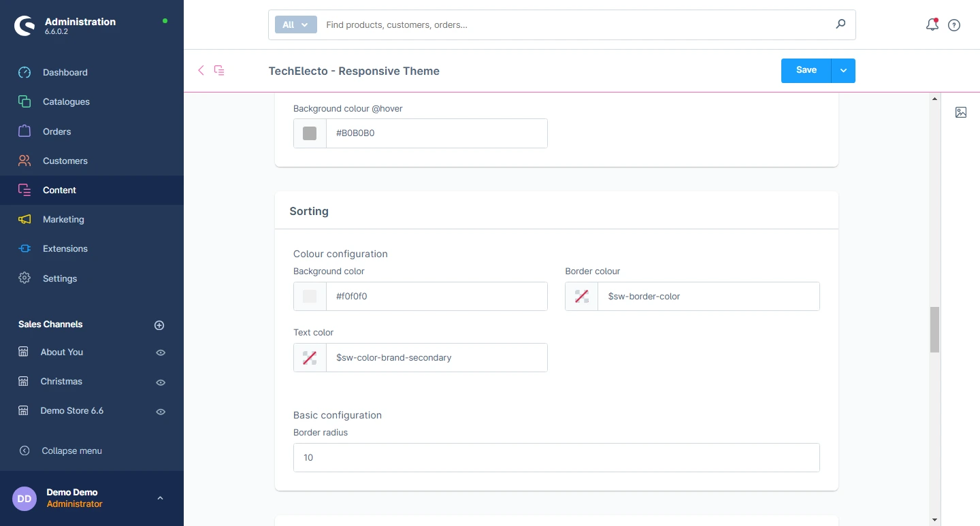Navigate to Marketing in the sidebar
This screenshot has width=980, height=526.
[x=63, y=220]
